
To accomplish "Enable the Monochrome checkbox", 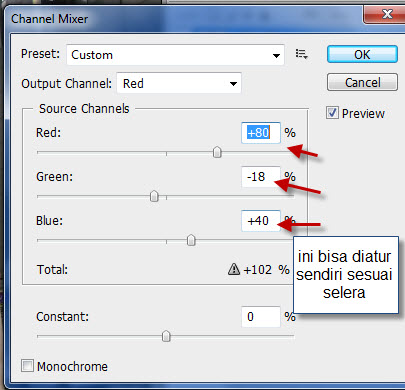I will point(27,366).
